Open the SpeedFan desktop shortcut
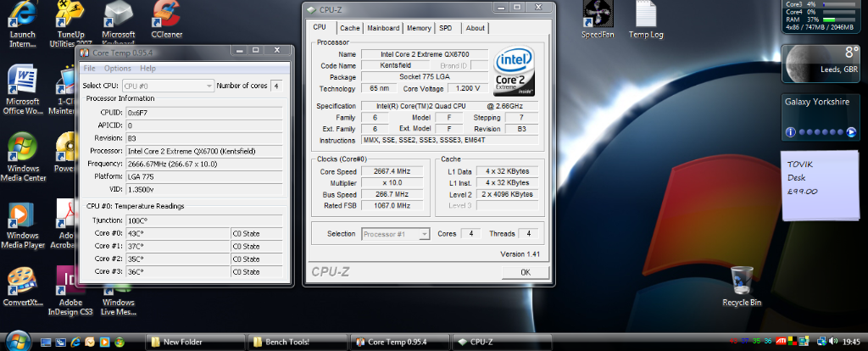The height and width of the screenshot is (351, 868). 598,19
